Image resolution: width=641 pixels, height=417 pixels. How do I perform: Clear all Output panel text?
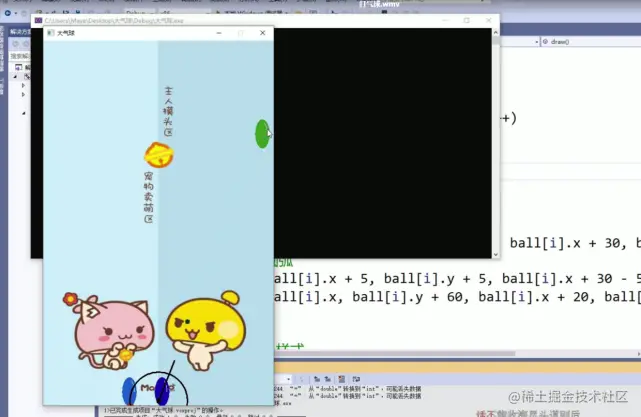(x=342, y=379)
